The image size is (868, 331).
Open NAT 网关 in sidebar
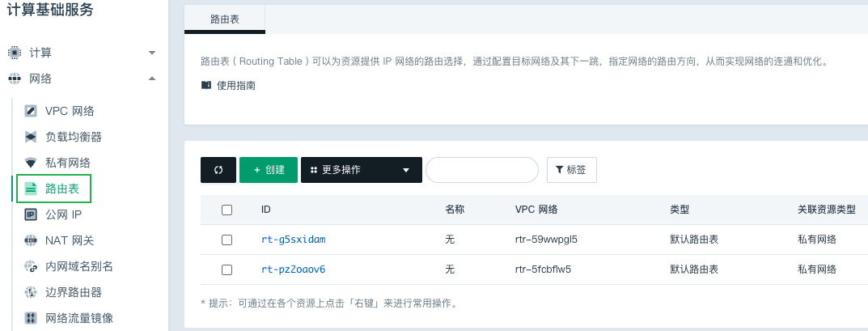point(70,240)
